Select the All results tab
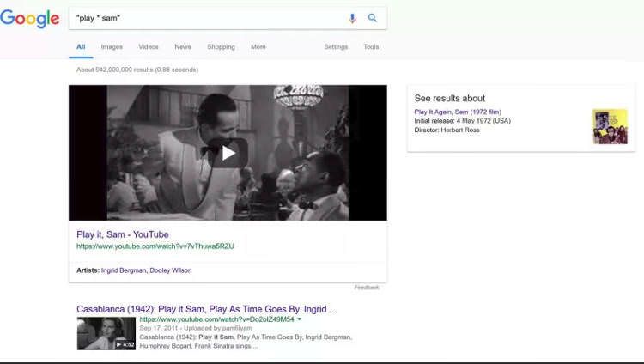 (x=81, y=47)
